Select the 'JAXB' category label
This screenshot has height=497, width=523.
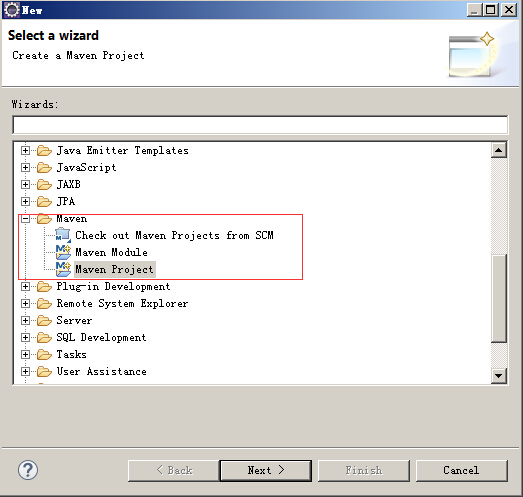coord(68,184)
